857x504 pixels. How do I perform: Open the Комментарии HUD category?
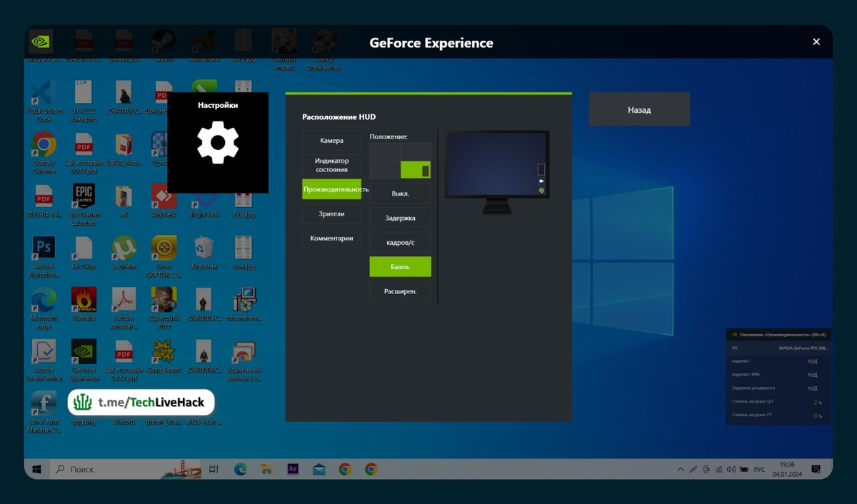coord(331,238)
